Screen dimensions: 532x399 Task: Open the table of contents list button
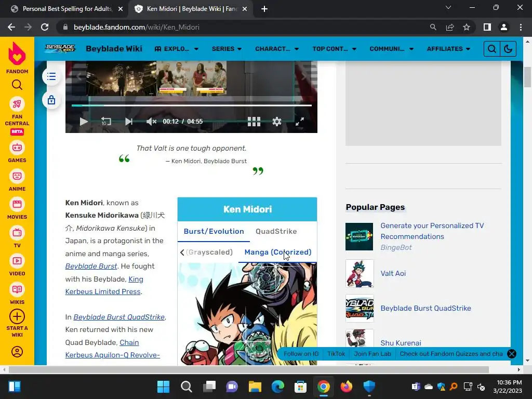pyautogui.click(x=51, y=77)
